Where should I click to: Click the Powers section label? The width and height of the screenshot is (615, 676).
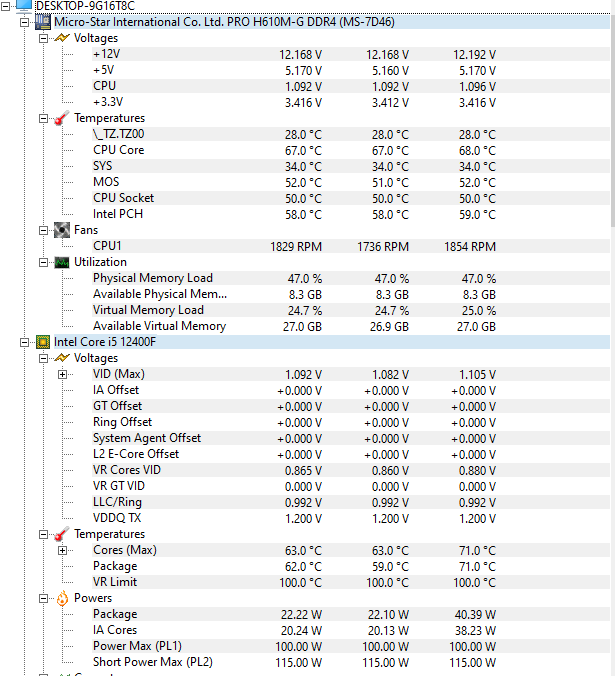tap(93, 598)
